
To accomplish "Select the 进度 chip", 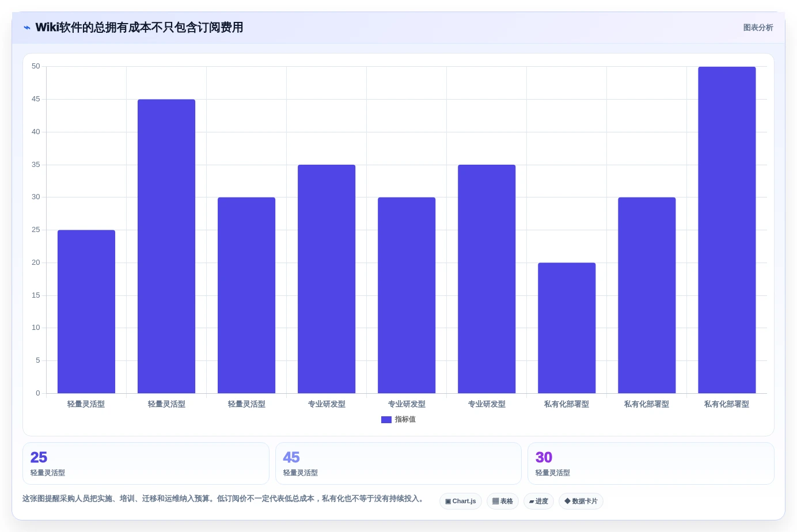I will [538, 501].
